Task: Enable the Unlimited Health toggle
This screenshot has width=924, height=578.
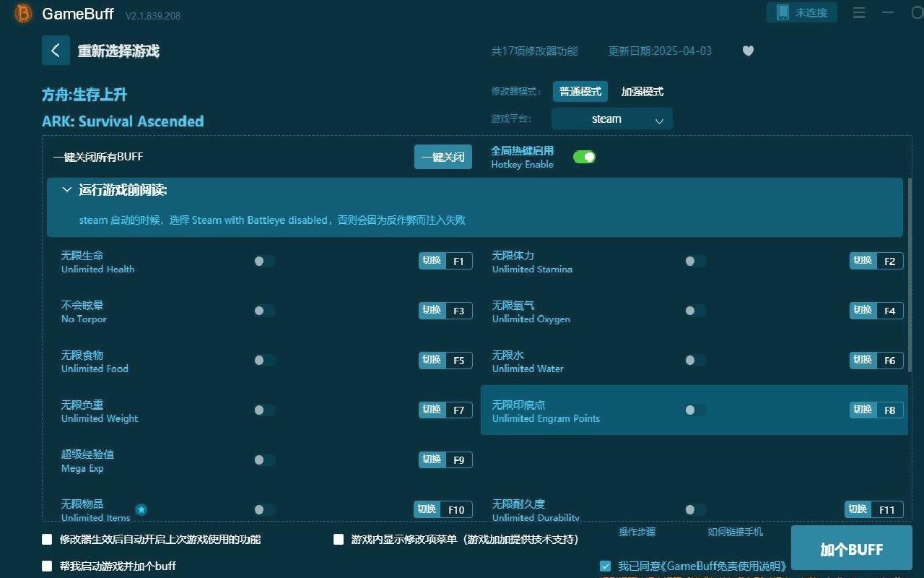Action: pyautogui.click(x=264, y=261)
